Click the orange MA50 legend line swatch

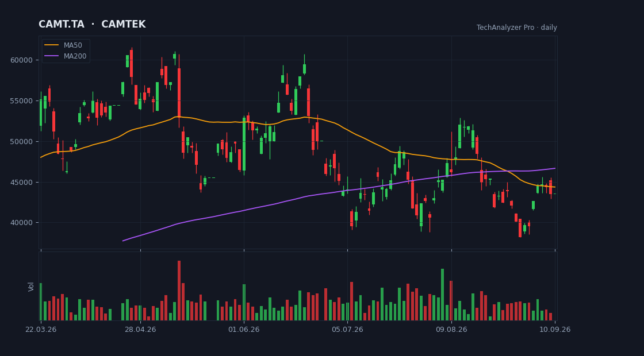51,45
